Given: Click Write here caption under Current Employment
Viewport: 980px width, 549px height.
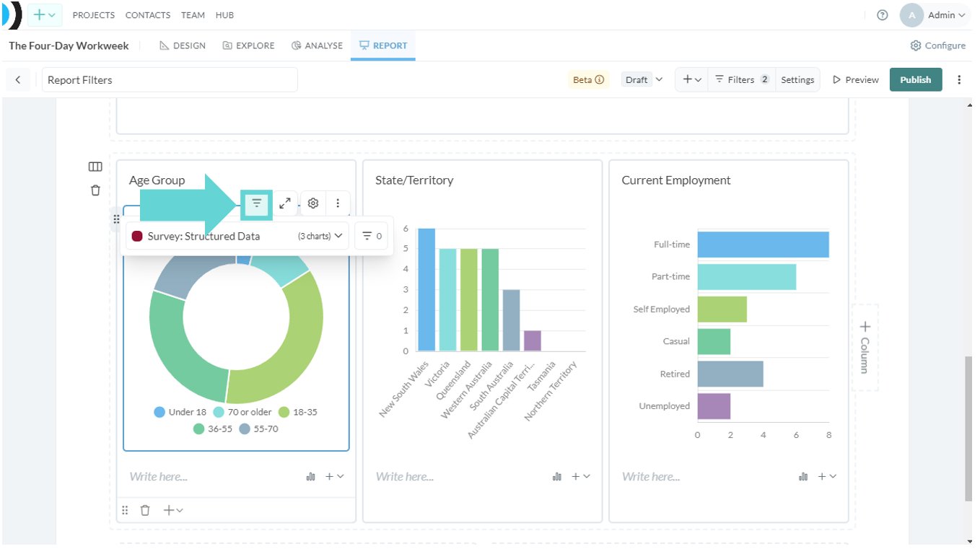Looking at the screenshot, I should (x=651, y=477).
